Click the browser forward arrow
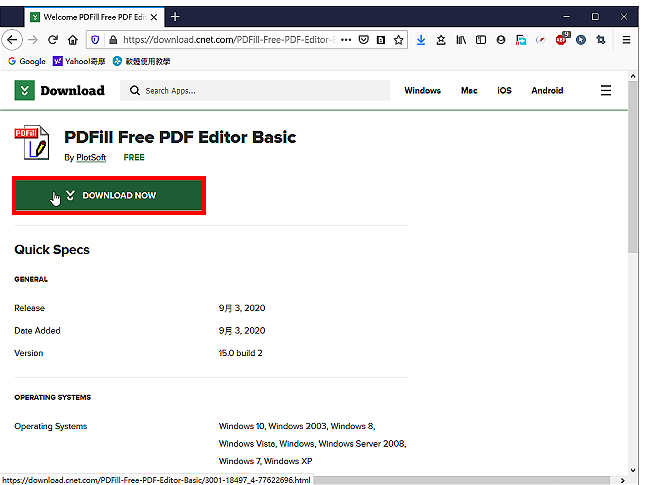The height and width of the screenshot is (485, 657). coord(33,40)
